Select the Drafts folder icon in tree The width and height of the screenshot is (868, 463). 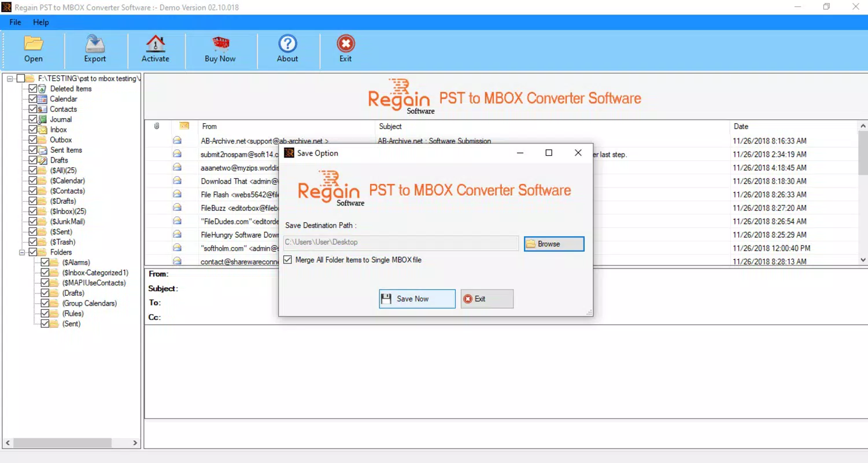tap(42, 160)
